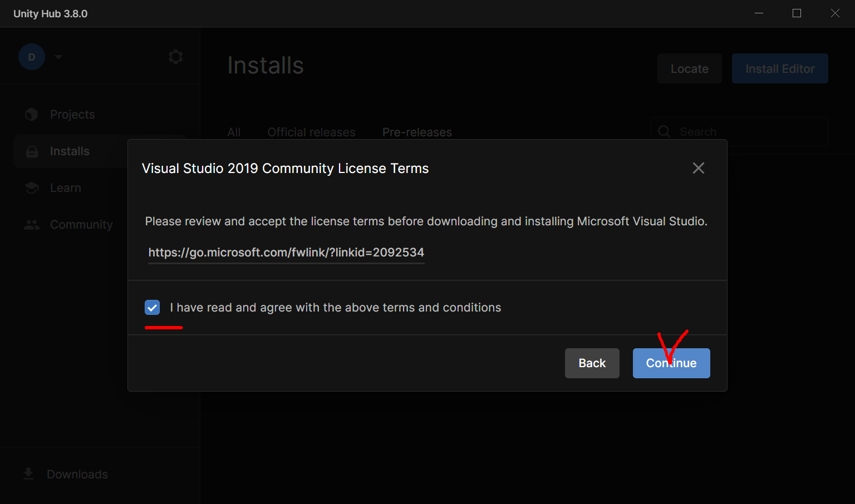
Task: Switch to the Official releases tab
Action: point(311,132)
